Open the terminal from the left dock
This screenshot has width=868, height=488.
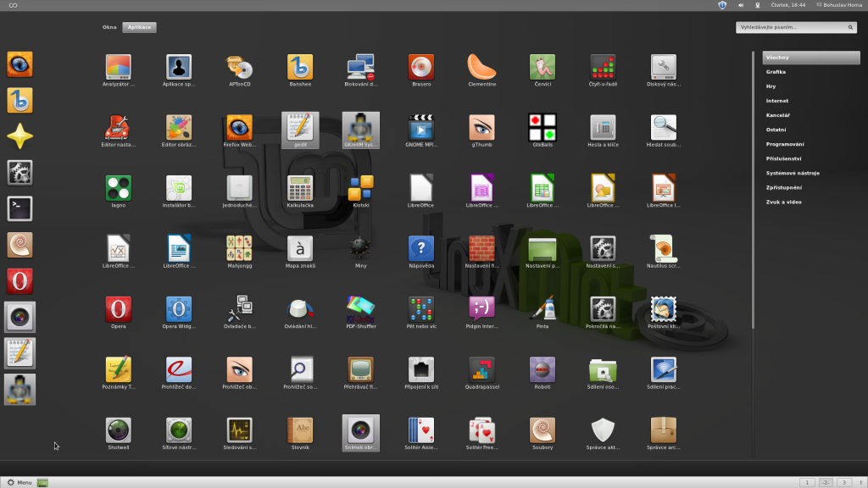pos(20,208)
